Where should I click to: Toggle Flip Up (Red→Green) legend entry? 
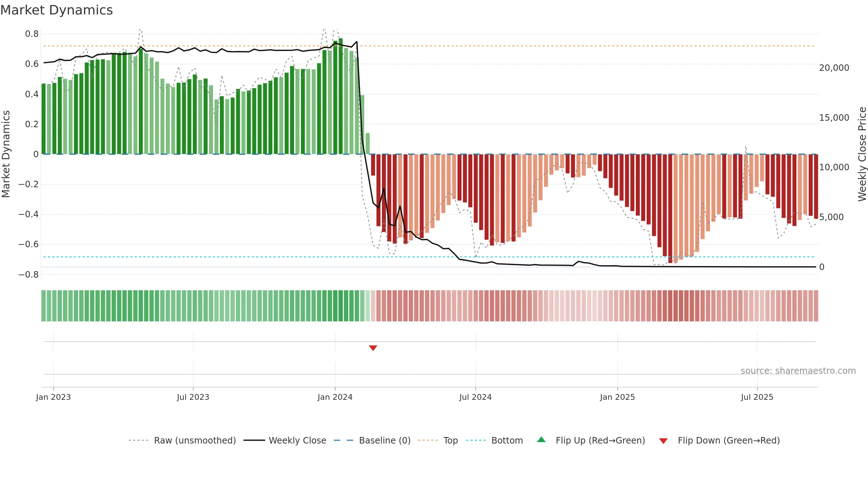click(591, 440)
